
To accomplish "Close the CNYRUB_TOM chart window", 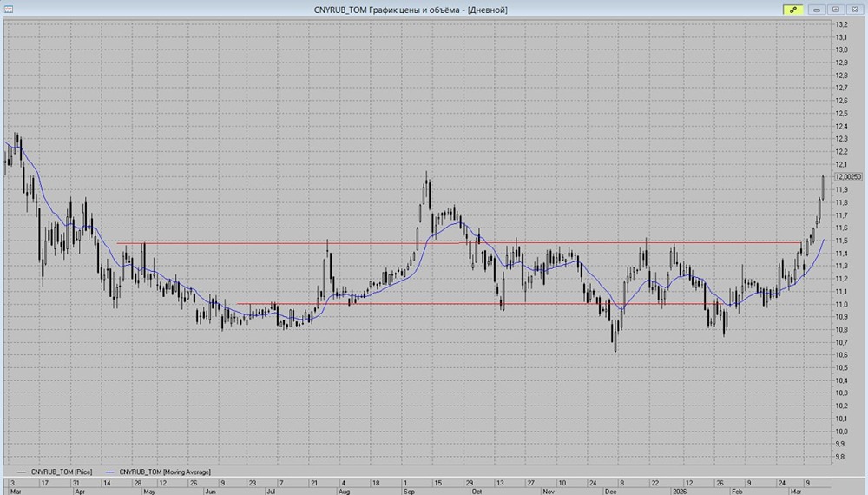I will pyautogui.click(x=853, y=10).
